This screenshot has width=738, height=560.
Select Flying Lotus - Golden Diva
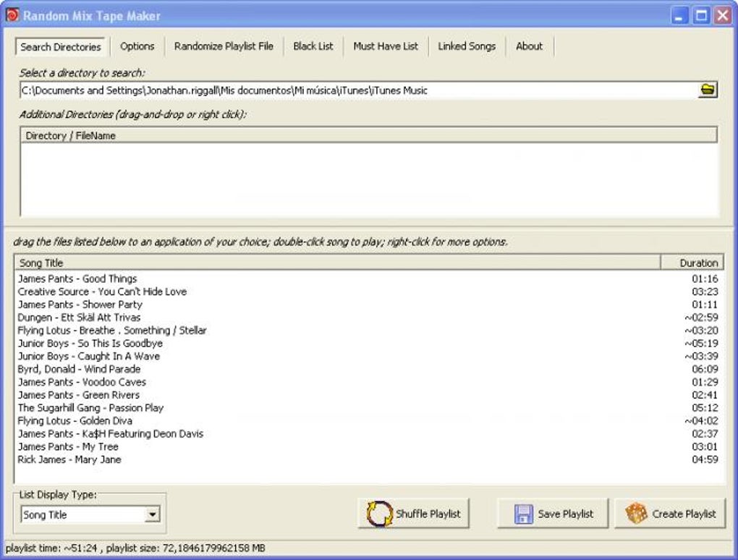point(368,421)
